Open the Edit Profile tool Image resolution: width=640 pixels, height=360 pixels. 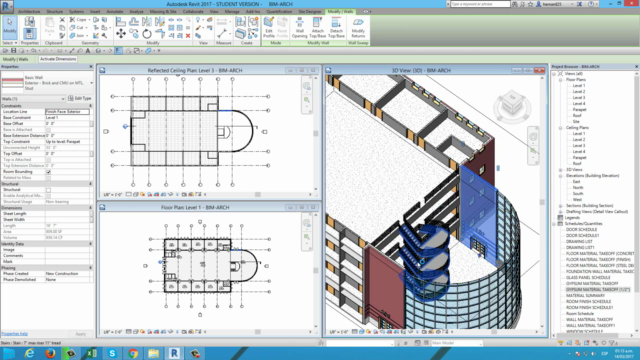point(269,28)
